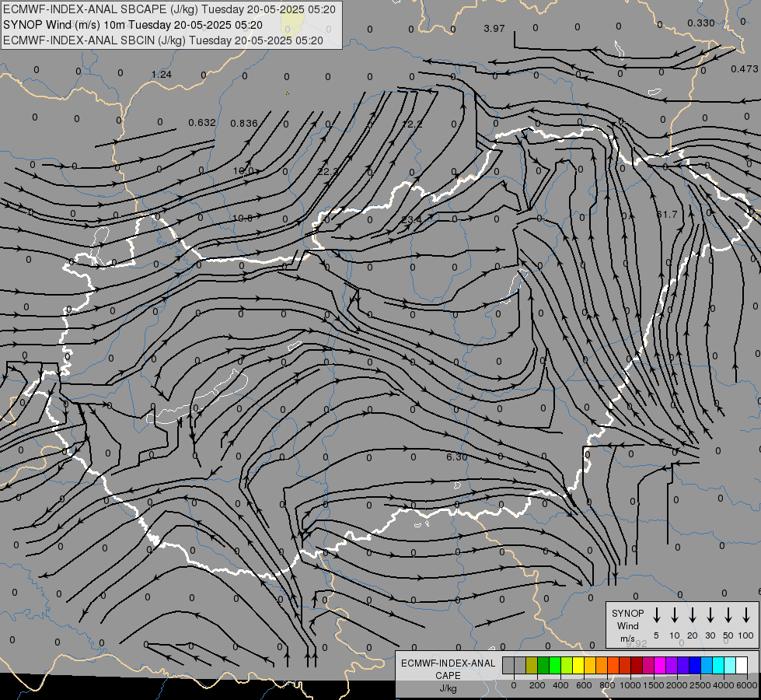The height and width of the screenshot is (700, 761).
Task: Click the 10.8 value on the map
Action: [243, 219]
